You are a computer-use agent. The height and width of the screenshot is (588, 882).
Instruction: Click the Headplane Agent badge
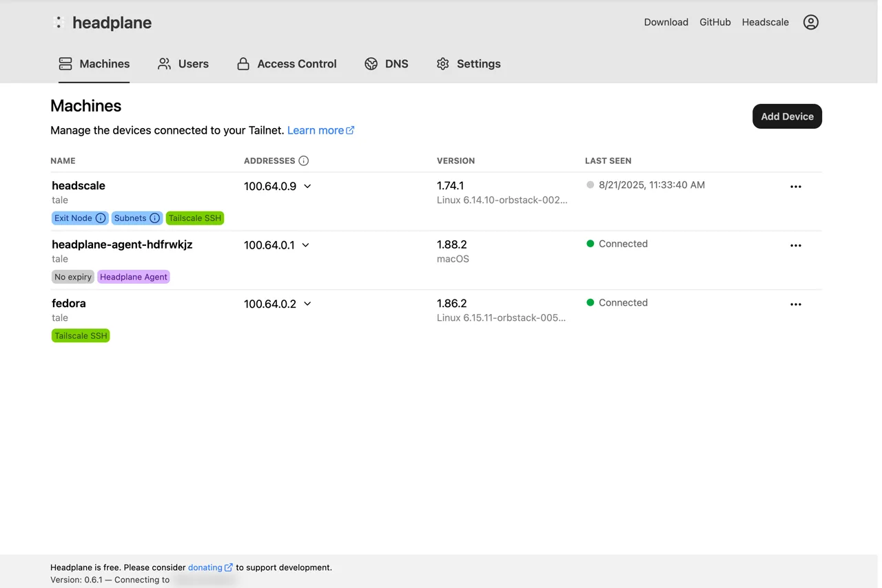[x=134, y=277]
